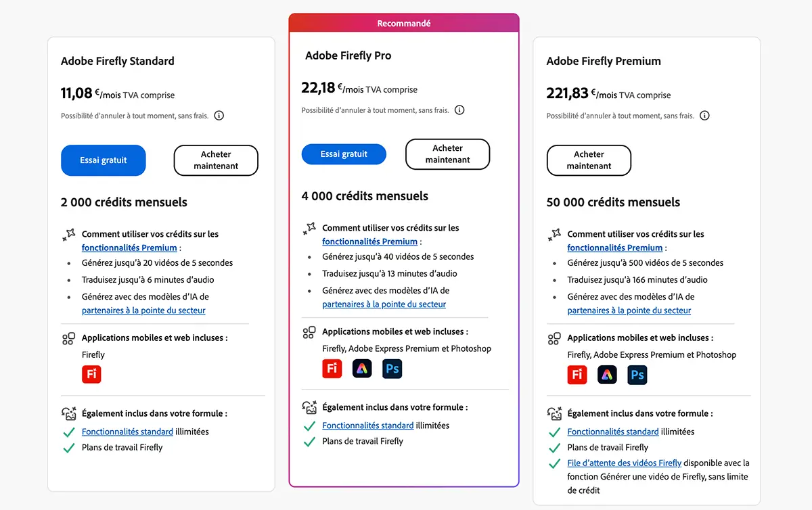Click Essai gratuit for Adobe Firefly Pro
The width and height of the screenshot is (812, 510).
pyautogui.click(x=344, y=154)
